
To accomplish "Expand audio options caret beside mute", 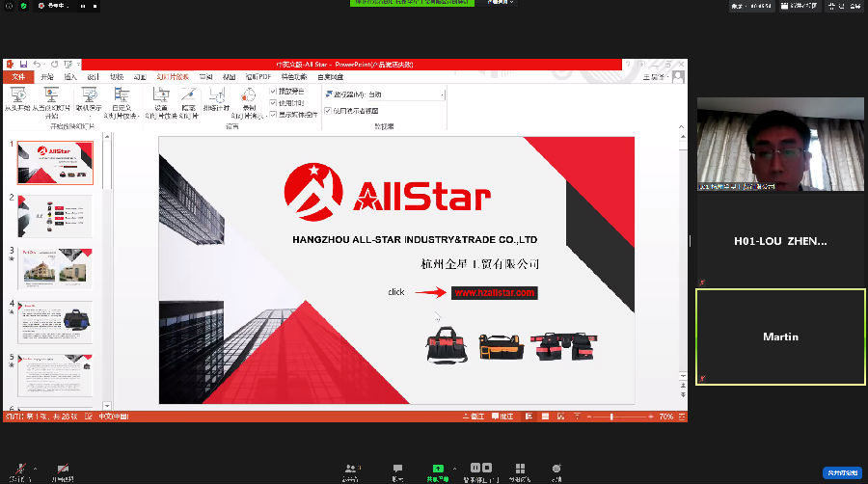I will click(35, 470).
